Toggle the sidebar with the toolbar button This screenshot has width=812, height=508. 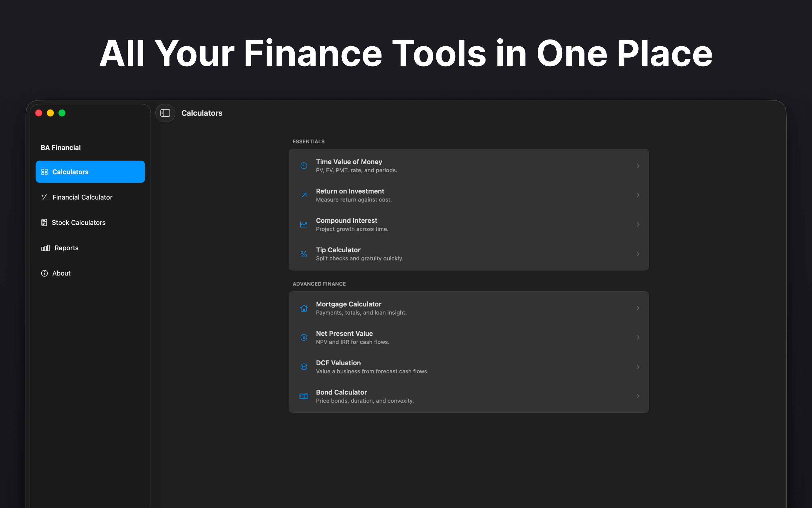(165, 113)
